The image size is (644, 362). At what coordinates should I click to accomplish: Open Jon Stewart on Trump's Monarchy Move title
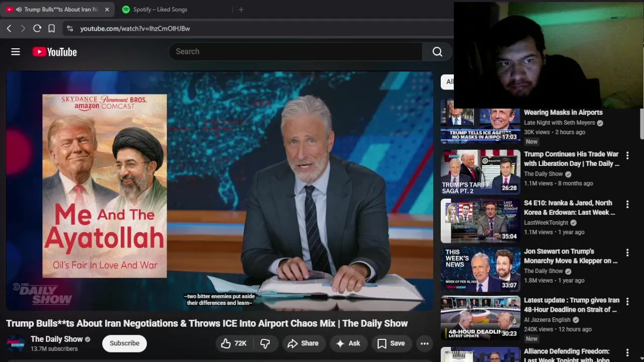click(571, 256)
